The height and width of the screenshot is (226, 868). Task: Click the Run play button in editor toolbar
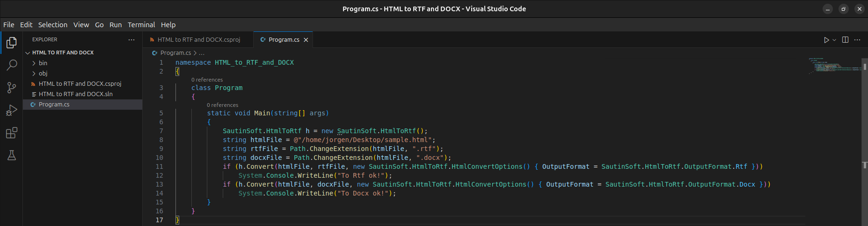coord(826,40)
